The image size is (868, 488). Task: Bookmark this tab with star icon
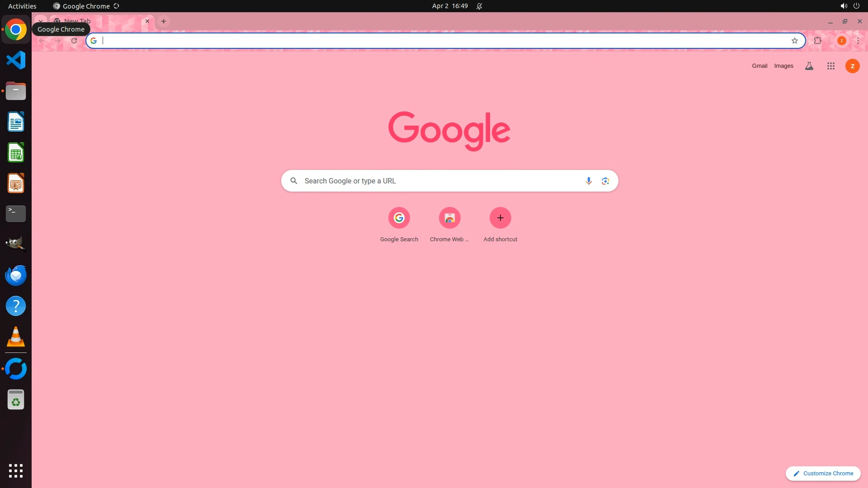(x=795, y=41)
